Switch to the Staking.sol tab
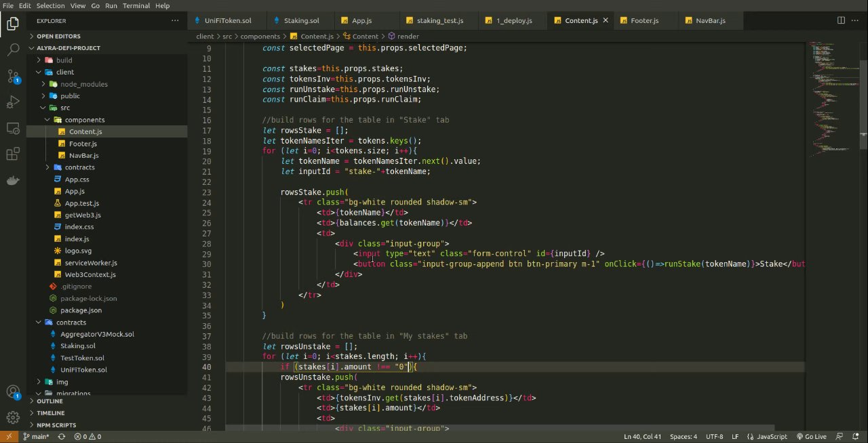 tap(301, 21)
